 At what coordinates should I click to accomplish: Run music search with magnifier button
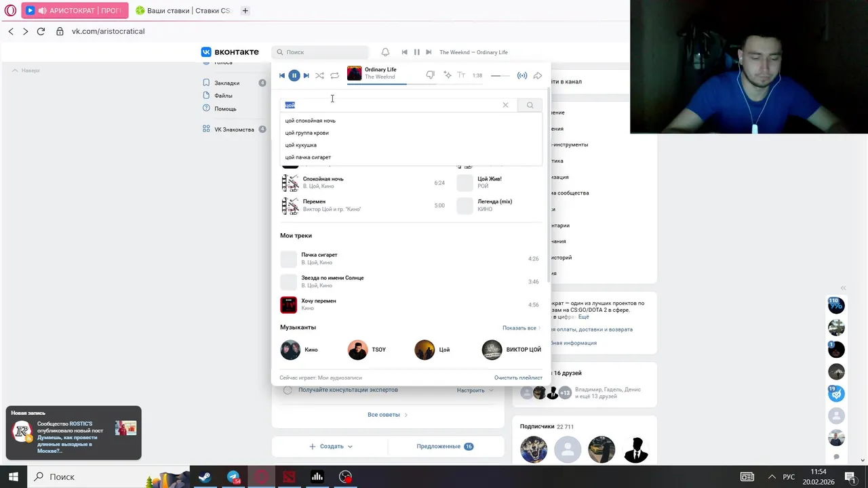(530, 105)
